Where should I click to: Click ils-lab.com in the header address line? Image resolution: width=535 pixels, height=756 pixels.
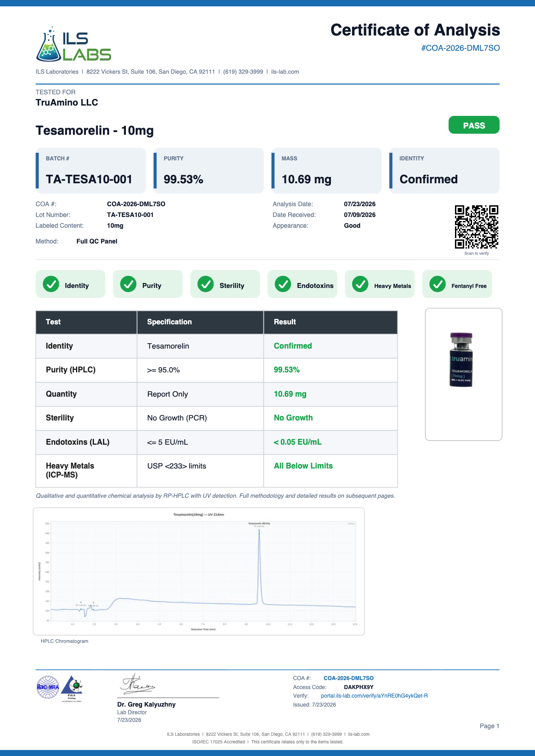point(285,72)
